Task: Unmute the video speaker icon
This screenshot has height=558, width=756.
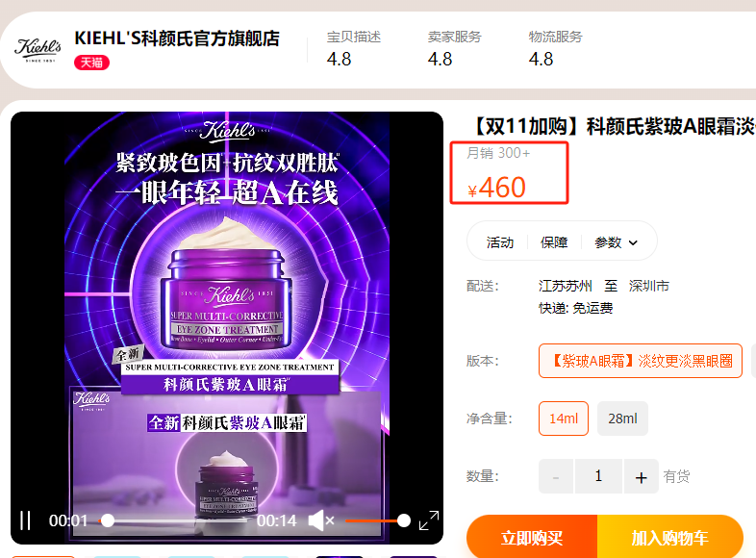Action: [x=320, y=520]
